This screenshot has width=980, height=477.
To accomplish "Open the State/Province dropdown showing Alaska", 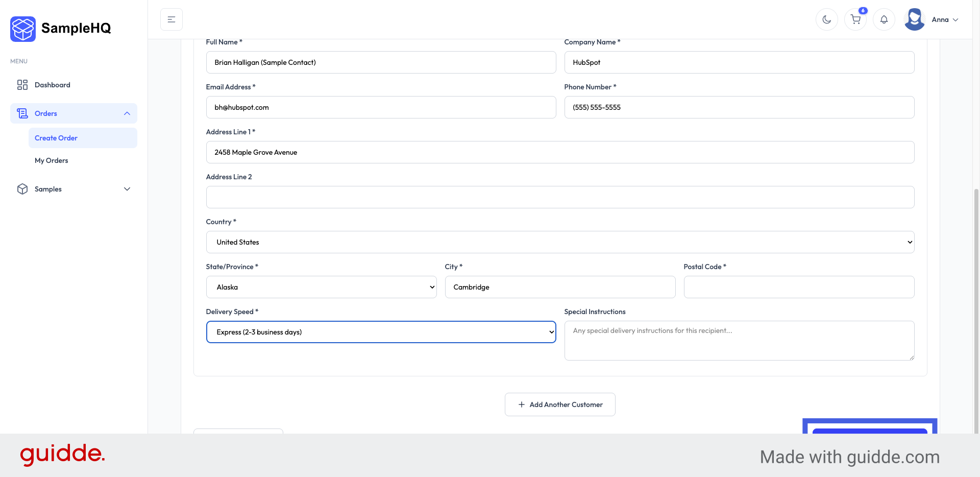I will tap(321, 287).
